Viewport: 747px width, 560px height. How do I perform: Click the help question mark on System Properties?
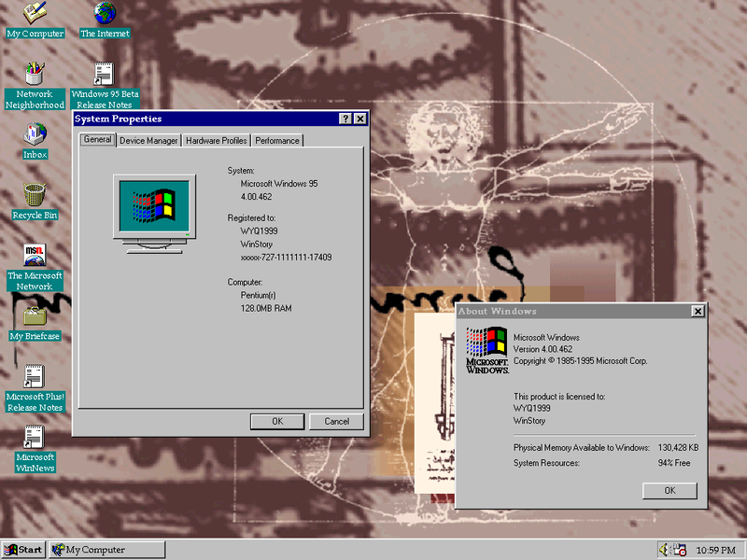coord(346,118)
